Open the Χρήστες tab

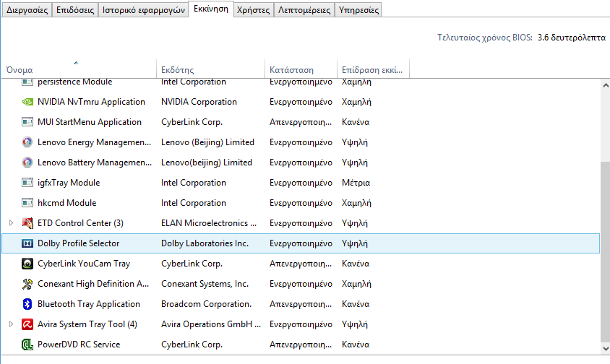tap(253, 10)
